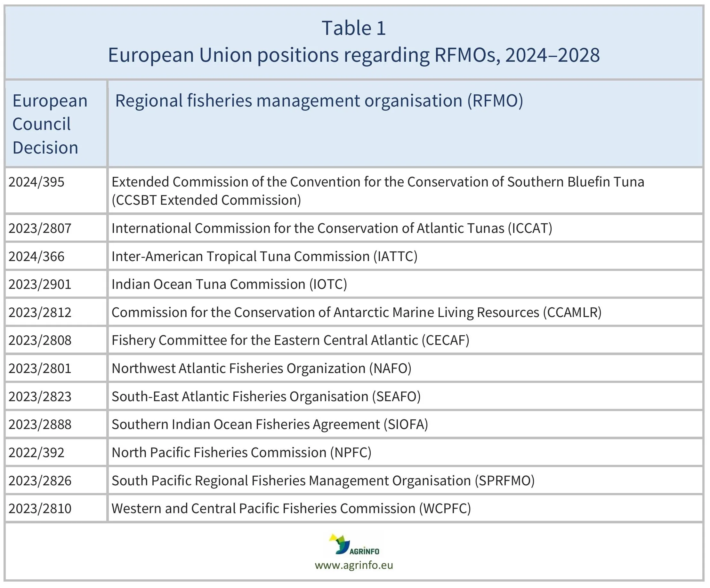Select the decision number 2024/366

click(36, 256)
